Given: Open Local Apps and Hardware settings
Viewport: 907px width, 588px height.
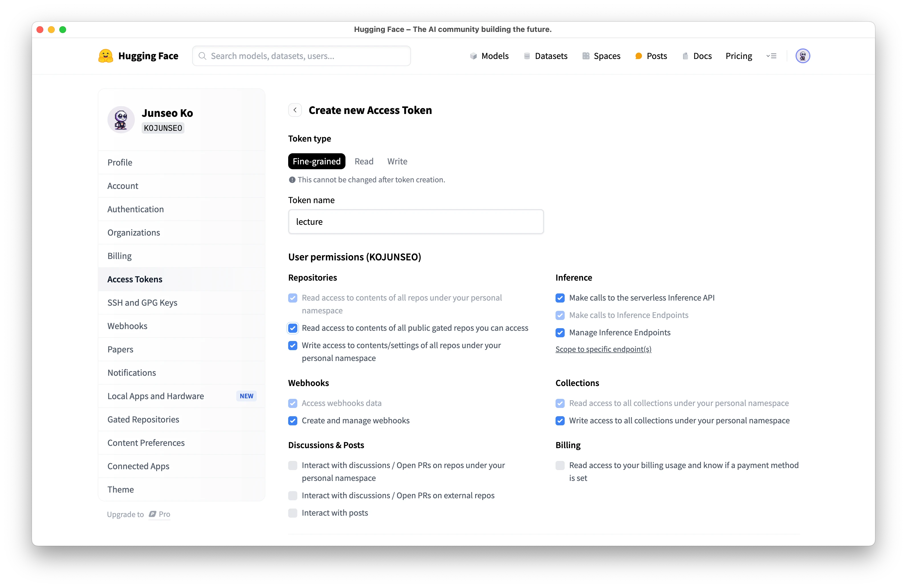Looking at the screenshot, I should [x=181, y=396].
